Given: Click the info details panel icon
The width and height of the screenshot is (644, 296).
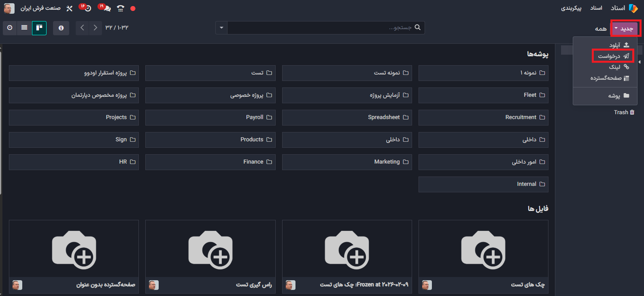Looking at the screenshot, I should pos(61,28).
